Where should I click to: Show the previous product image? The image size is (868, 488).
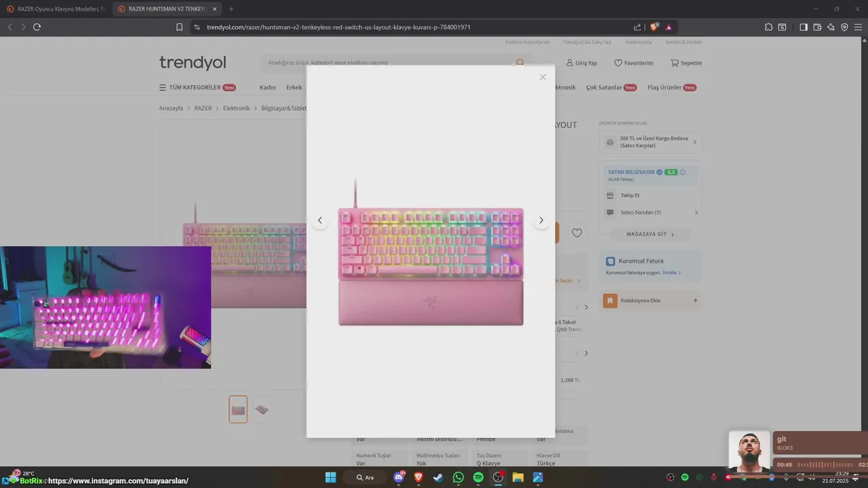click(320, 220)
